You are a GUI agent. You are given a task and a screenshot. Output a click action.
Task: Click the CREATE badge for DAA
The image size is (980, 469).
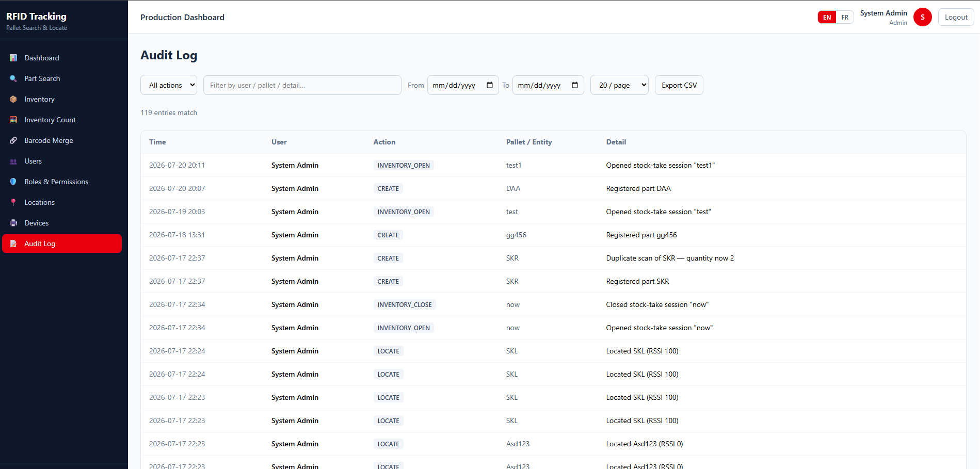click(x=388, y=188)
